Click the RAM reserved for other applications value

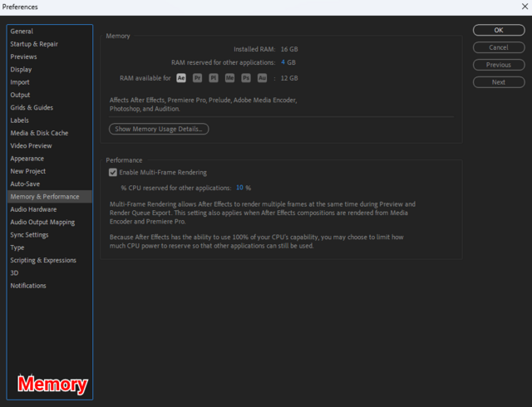[x=283, y=62]
